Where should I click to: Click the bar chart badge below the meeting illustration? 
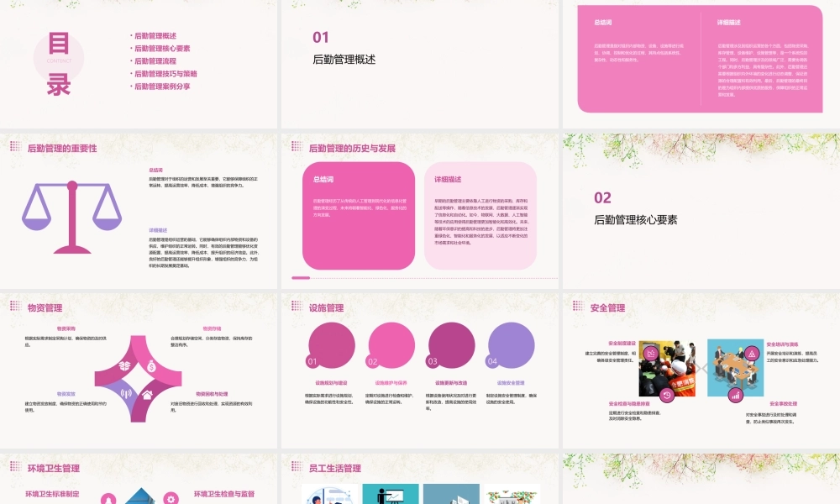(x=736, y=396)
